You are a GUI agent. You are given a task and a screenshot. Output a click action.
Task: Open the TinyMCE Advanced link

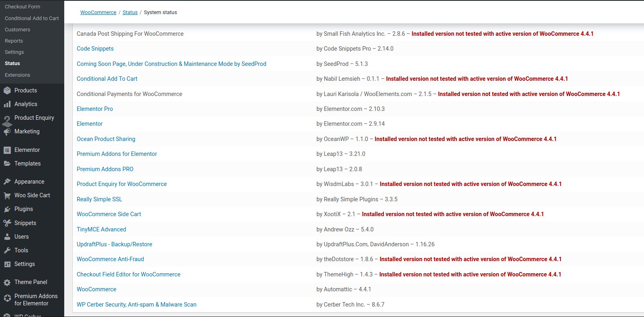click(x=101, y=229)
